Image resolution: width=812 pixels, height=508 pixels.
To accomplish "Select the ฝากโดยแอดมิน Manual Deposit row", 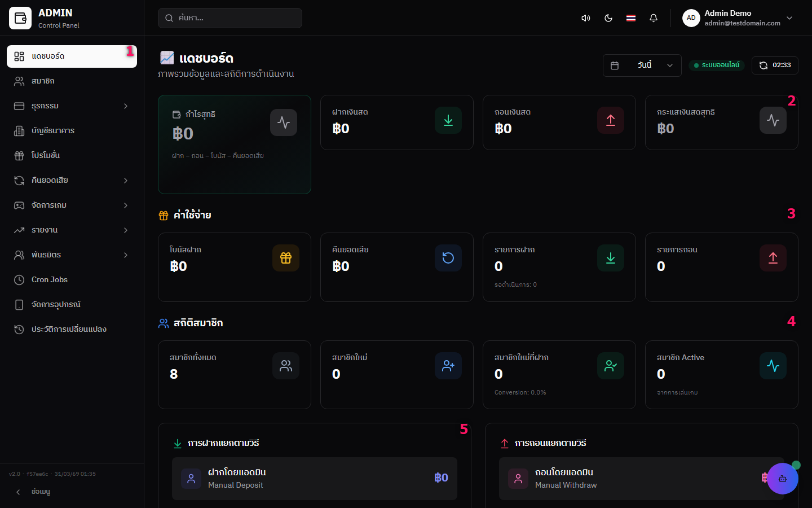I will 314,479.
